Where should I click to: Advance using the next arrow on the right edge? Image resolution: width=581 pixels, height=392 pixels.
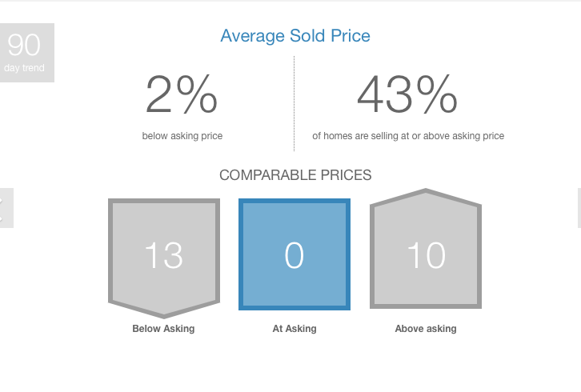579,208
